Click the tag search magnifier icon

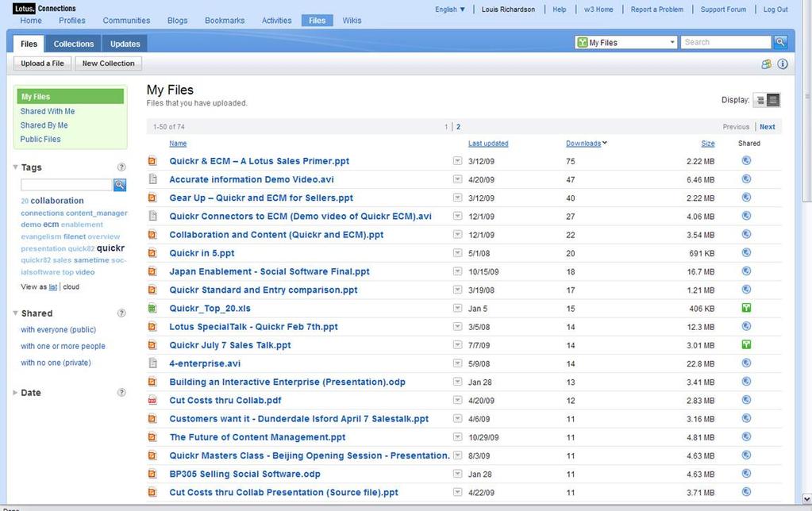tap(120, 185)
